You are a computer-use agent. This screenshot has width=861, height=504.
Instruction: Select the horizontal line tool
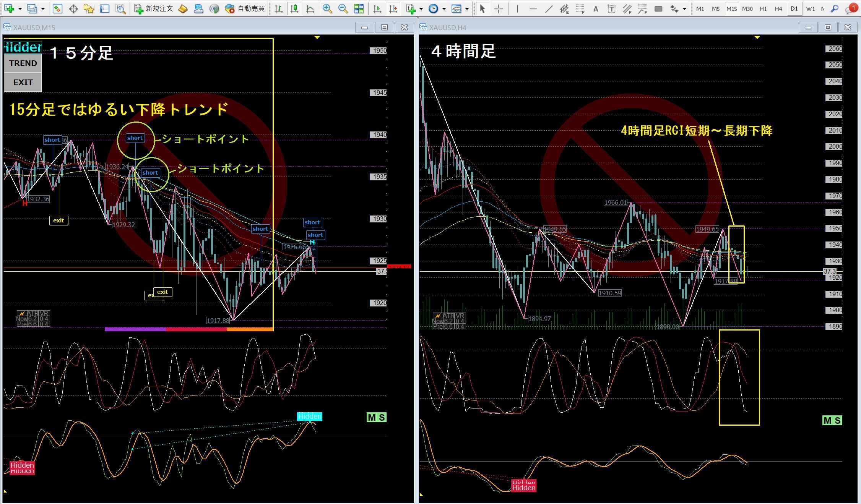click(533, 8)
